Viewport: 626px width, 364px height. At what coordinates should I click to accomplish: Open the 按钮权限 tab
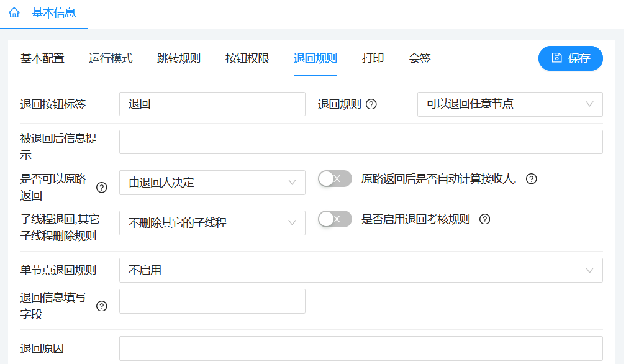(x=247, y=58)
